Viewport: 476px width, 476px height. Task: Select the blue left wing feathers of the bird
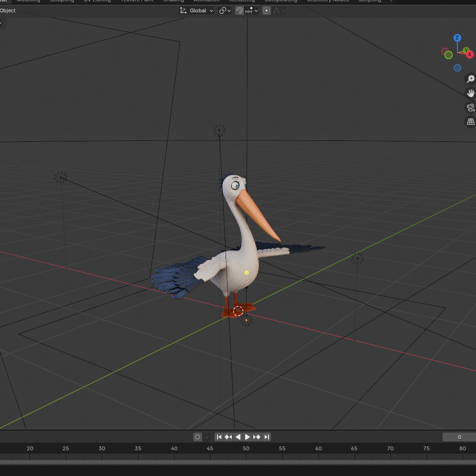(178, 278)
